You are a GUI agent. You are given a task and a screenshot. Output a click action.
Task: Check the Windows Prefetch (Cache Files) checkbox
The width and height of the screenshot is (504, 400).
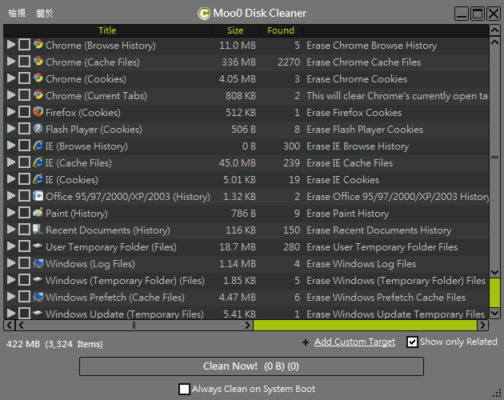[x=24, y=296]
